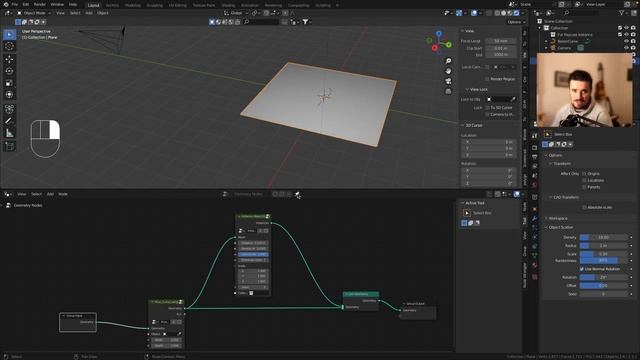This screenshot has width=640, height=360.
Task: Open the Output properties tab icon
Action: click(x=534, y=157)
